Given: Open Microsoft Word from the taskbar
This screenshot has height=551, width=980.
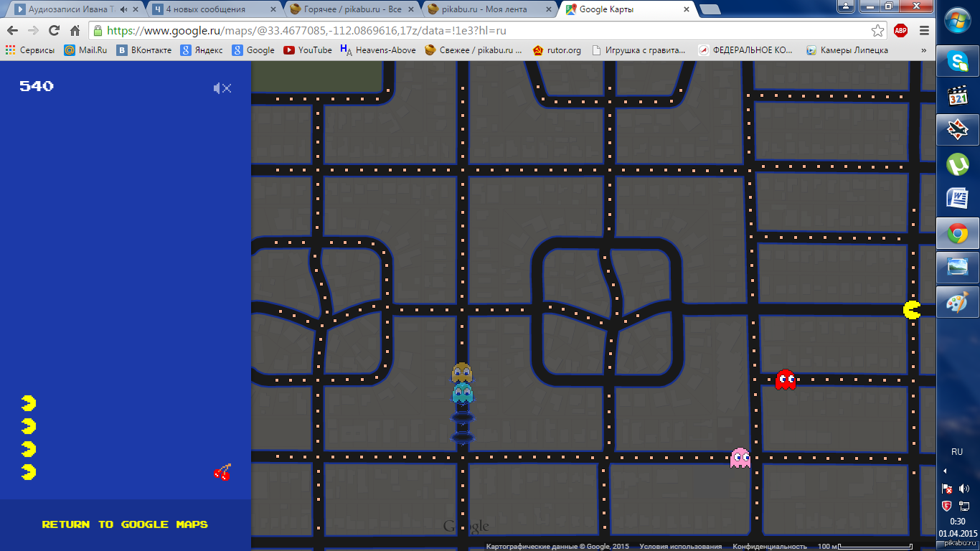Looking at the screenshot, I should [x=958, y=198].
